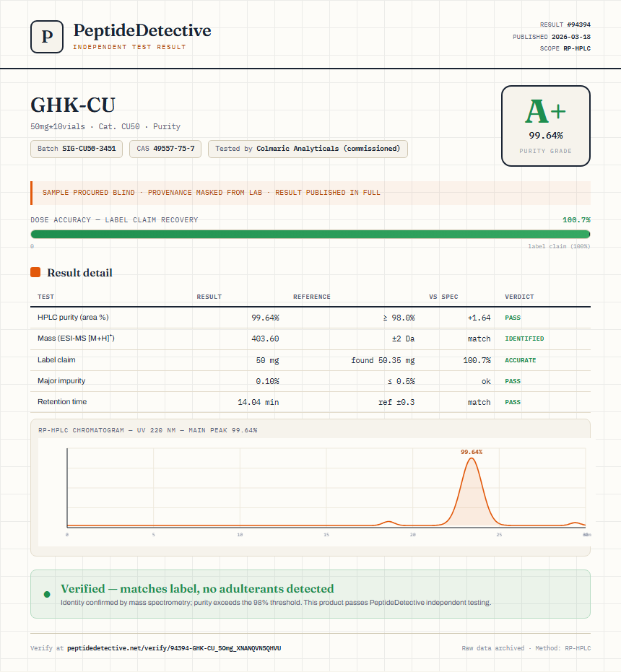
Task: Click the 99.64% chromatogram peak label
Action: [472, 452]
